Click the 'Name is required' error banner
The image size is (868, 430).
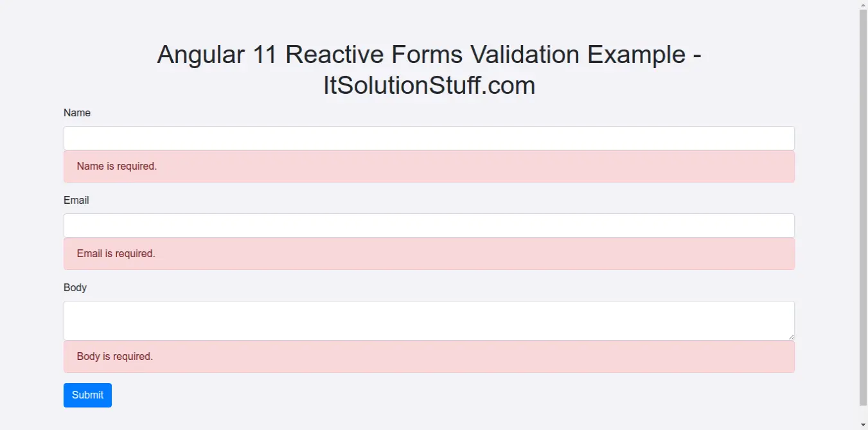click(x=429, y=166)
